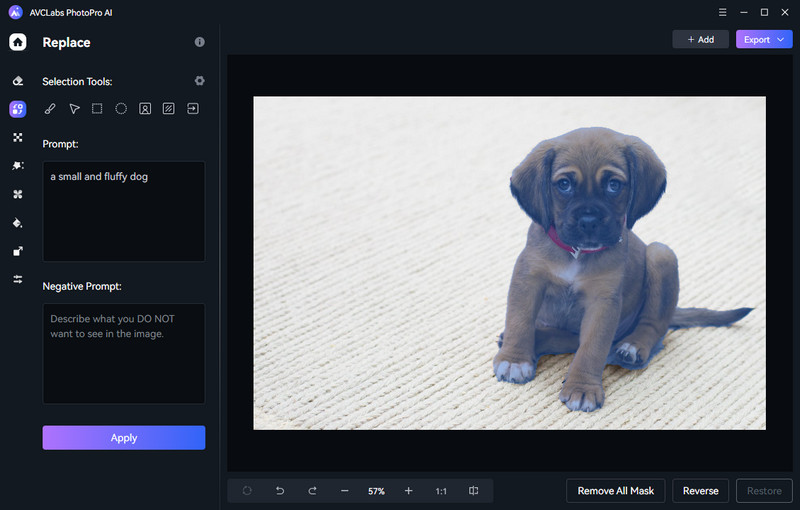Expand the Export dropdown arrow
This screenshot has height=510, width=800.
[781, 39]
